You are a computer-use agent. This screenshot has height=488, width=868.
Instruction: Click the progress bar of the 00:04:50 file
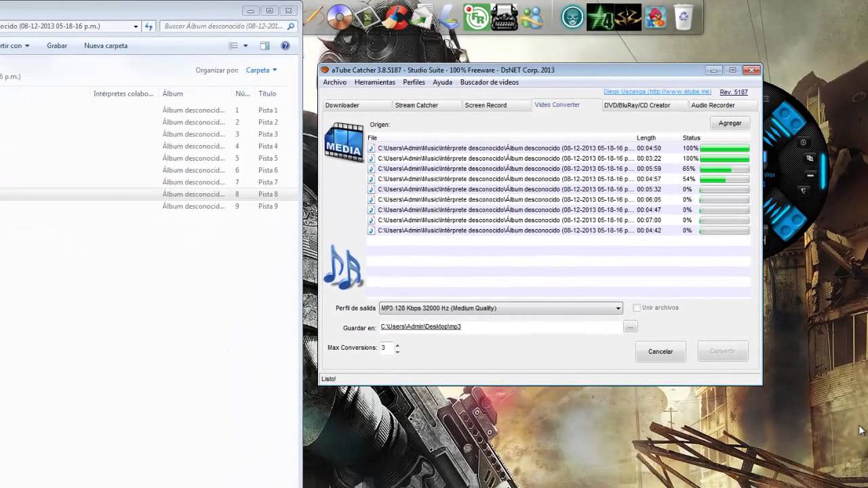pos(724,148)
